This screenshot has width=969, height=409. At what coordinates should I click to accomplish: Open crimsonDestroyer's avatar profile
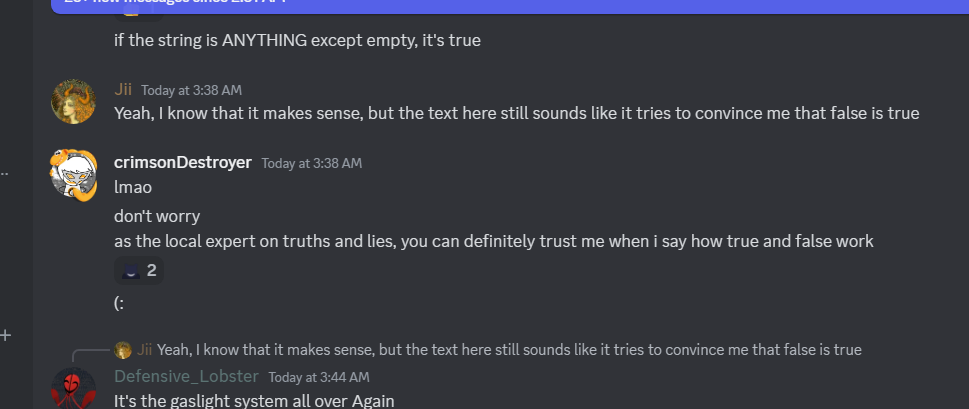coord(73,174)
